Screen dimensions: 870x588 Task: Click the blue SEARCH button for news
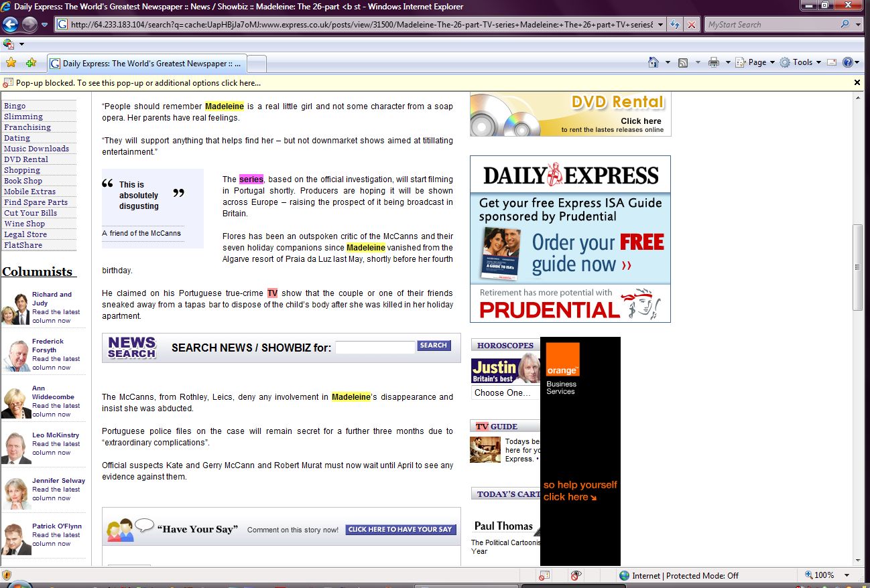(434, 346)
